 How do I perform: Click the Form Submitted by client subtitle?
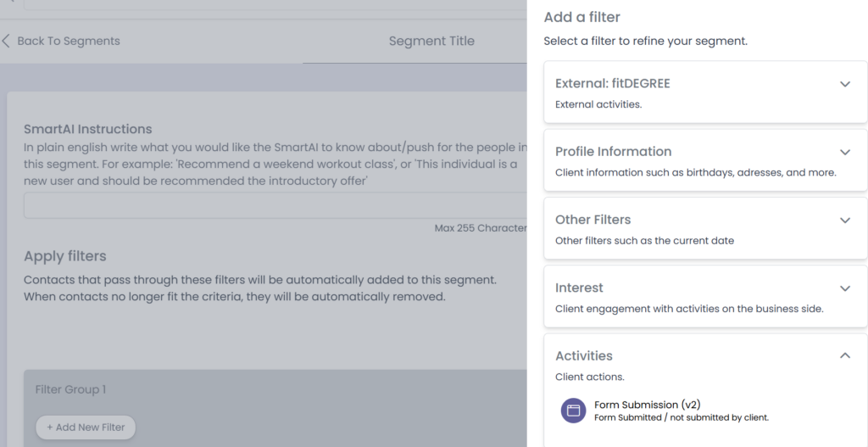tap(681, 417)
